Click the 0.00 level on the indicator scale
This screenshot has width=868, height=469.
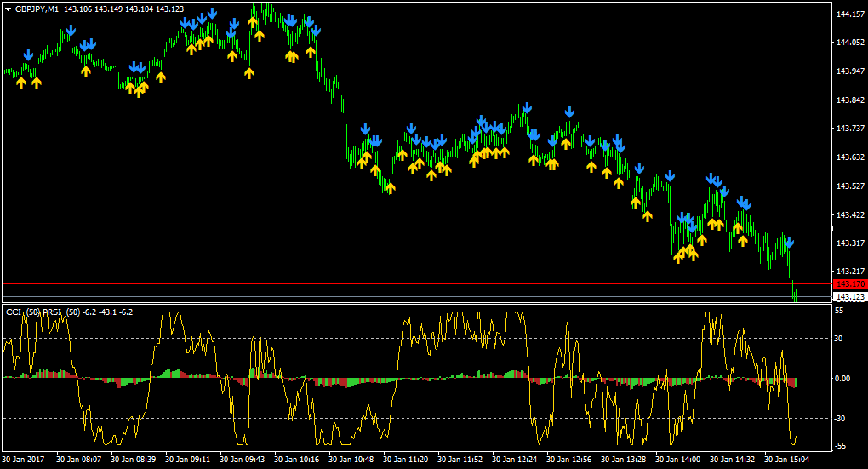[x=842, y=378]
